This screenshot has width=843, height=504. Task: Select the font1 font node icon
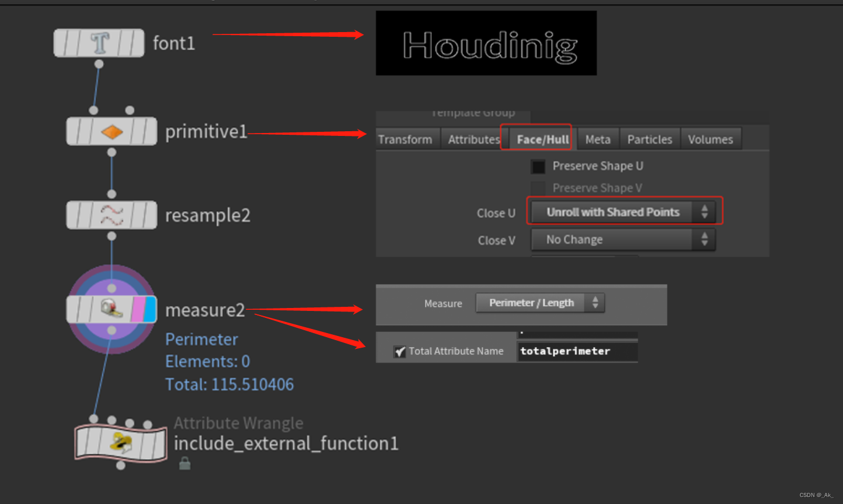[99, 43]
